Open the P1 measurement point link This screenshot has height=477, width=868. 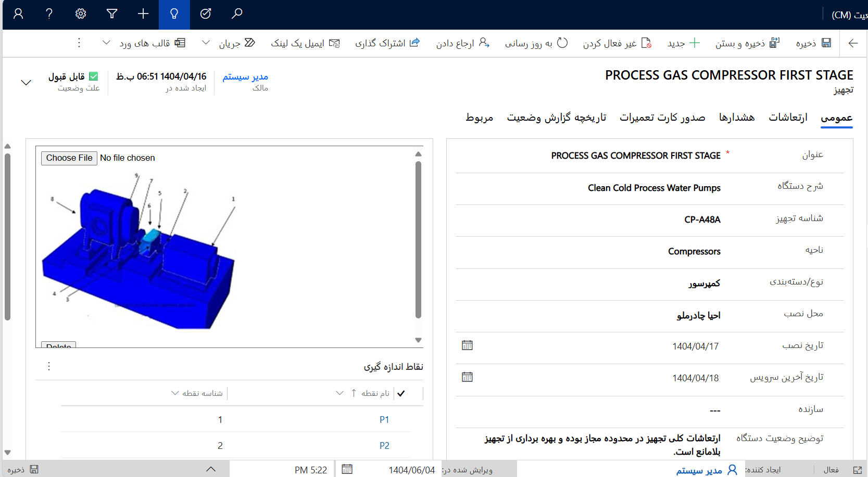click(x=384, y=420)
